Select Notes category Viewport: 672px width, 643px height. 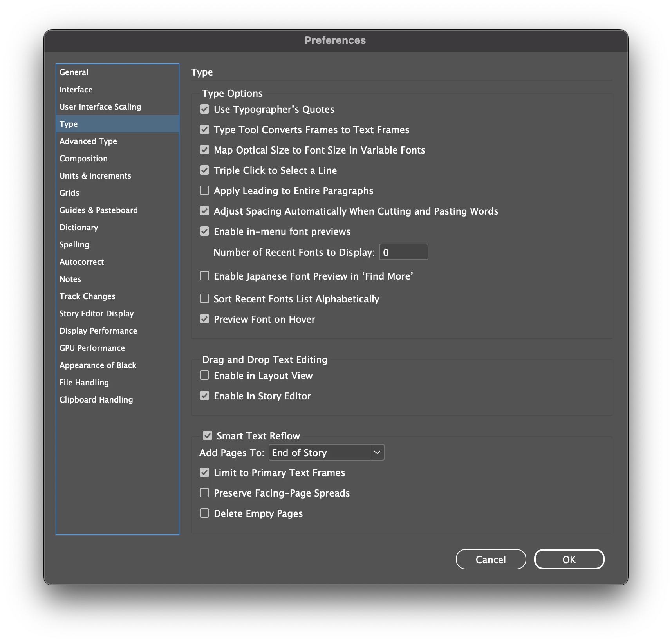point(117,279)
